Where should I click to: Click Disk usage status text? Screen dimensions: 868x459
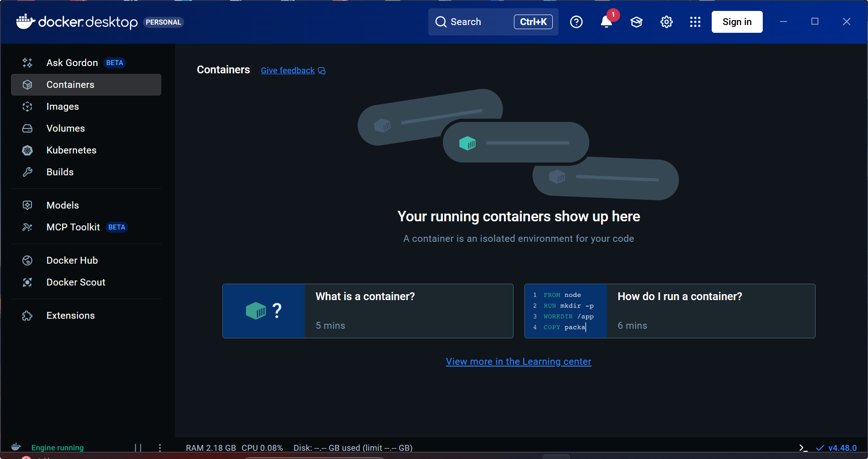353,448
